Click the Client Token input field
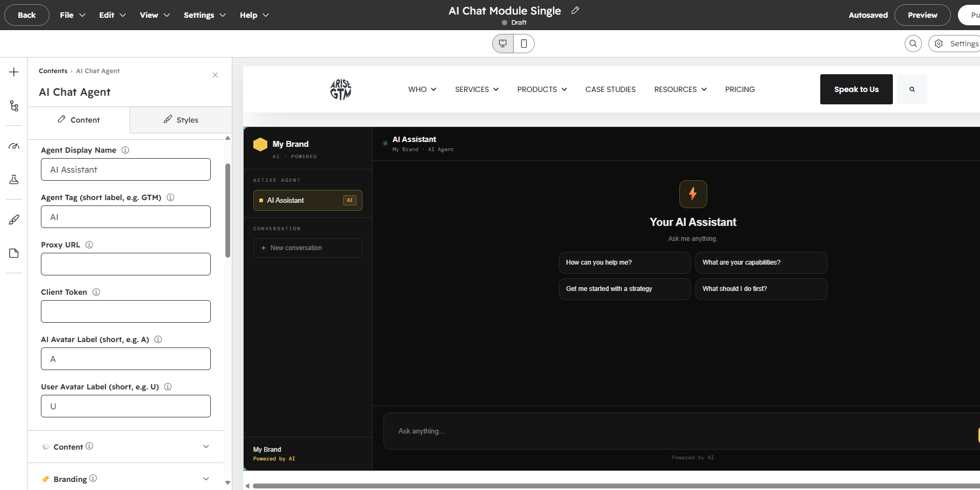 click(126, 311)
